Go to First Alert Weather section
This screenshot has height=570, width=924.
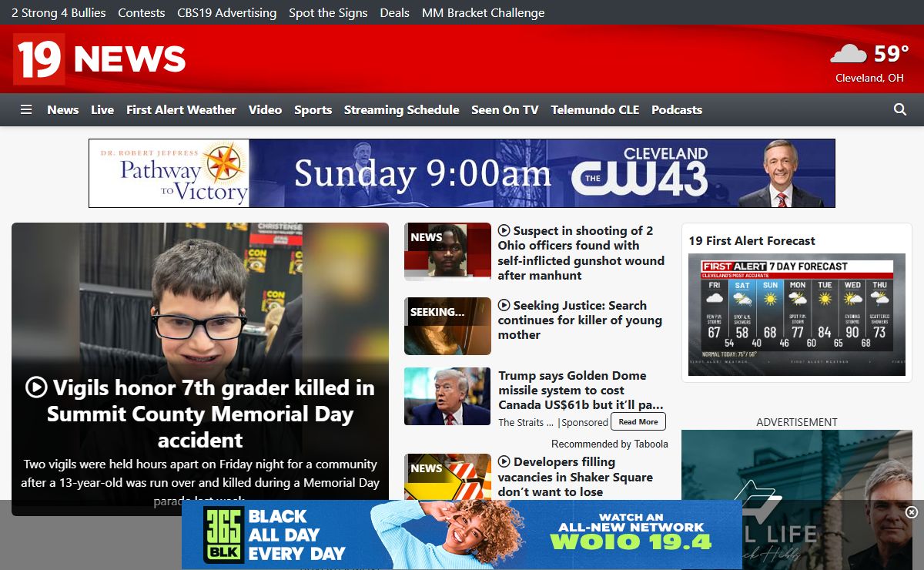click(181, 109)
